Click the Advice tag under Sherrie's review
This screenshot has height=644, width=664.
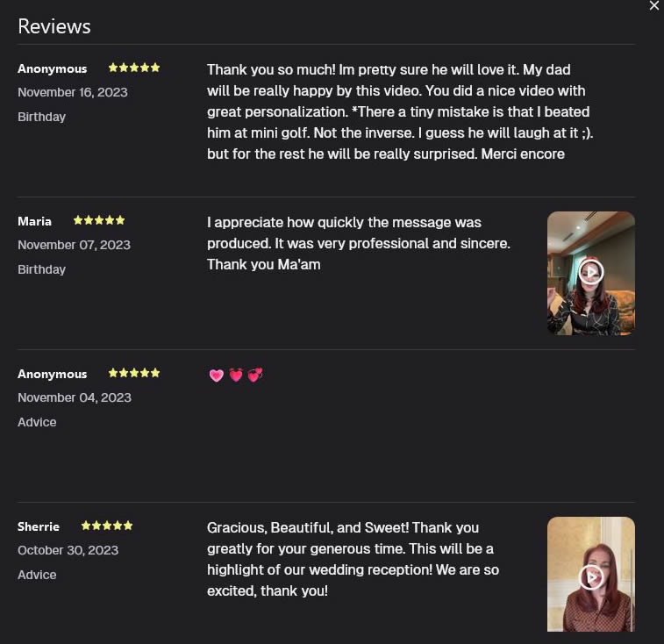tap(37, 575)
